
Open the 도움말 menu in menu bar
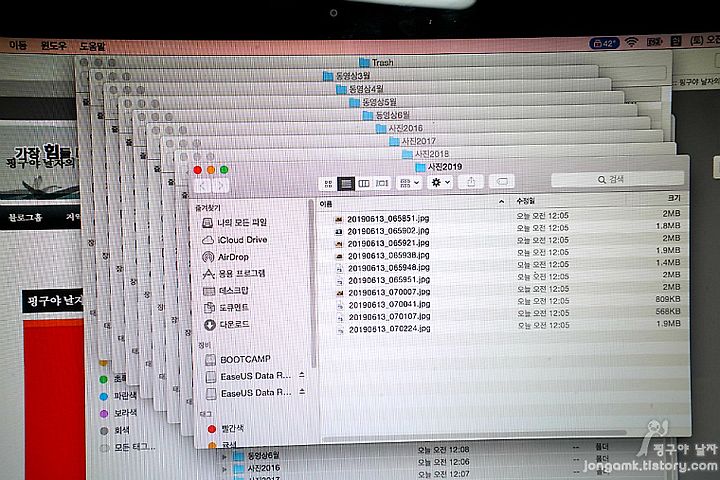click(x=92, y=46)
